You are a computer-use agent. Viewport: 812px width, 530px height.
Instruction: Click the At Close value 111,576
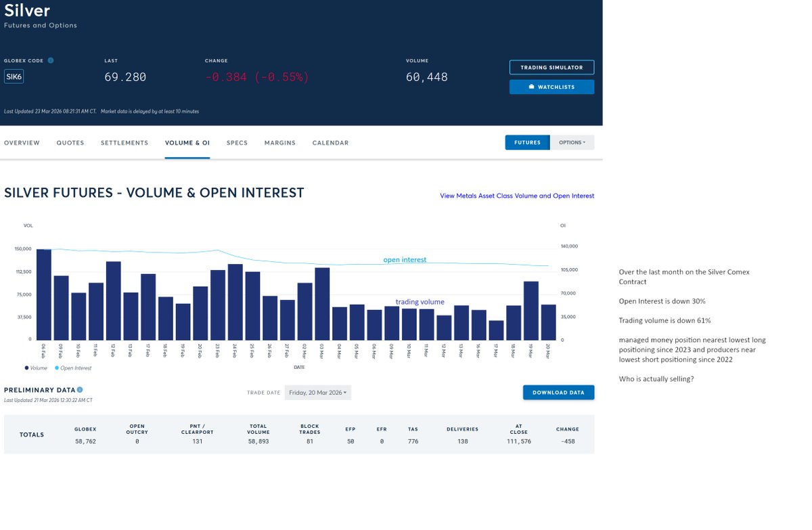(x=518, y=441)
